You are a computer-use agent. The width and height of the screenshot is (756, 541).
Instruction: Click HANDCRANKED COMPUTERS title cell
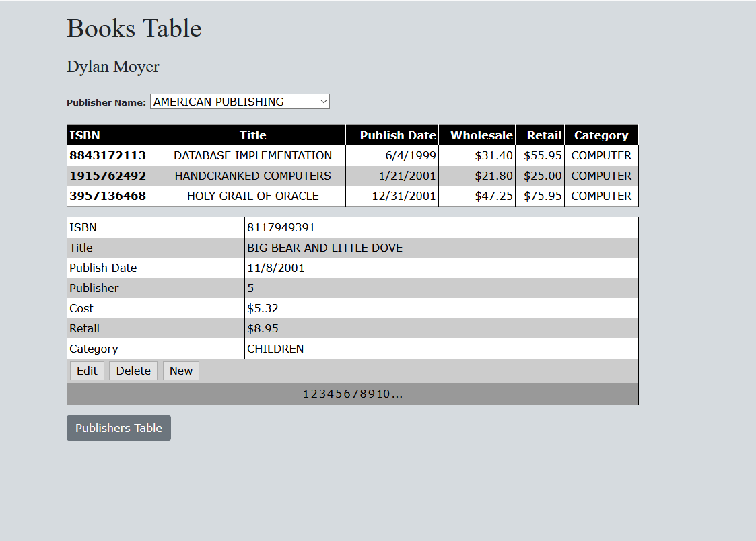[x=252, y=176]
